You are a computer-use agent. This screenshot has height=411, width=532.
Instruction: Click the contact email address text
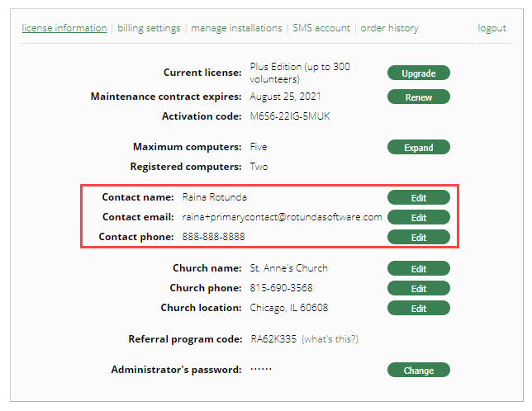(282, 217)
